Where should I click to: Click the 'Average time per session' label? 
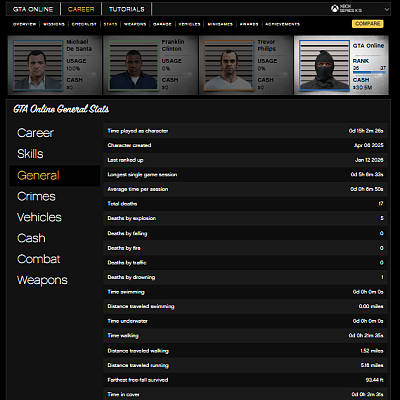click(x=138, y=189)
